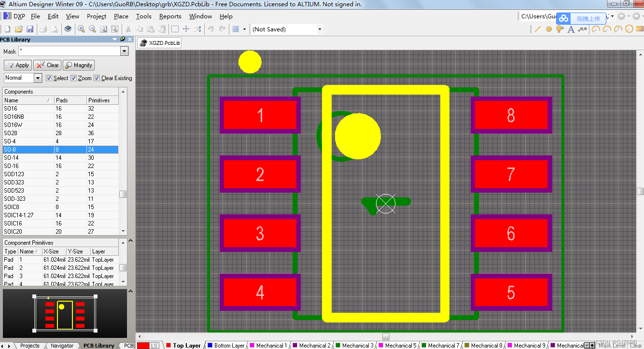Select the Place String text tool
This screenshot has height=349, width=644.
(x=571, y=29)
